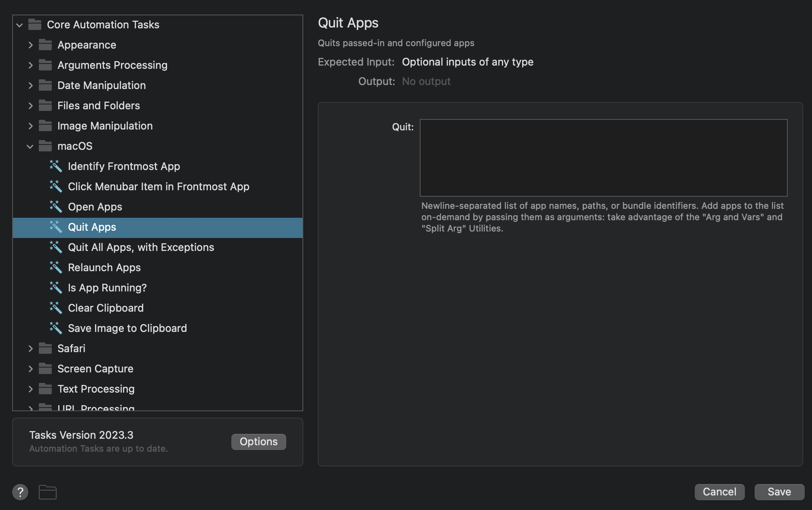Select Quit All Apps, with Exceptions task

(x=141, y=247)
